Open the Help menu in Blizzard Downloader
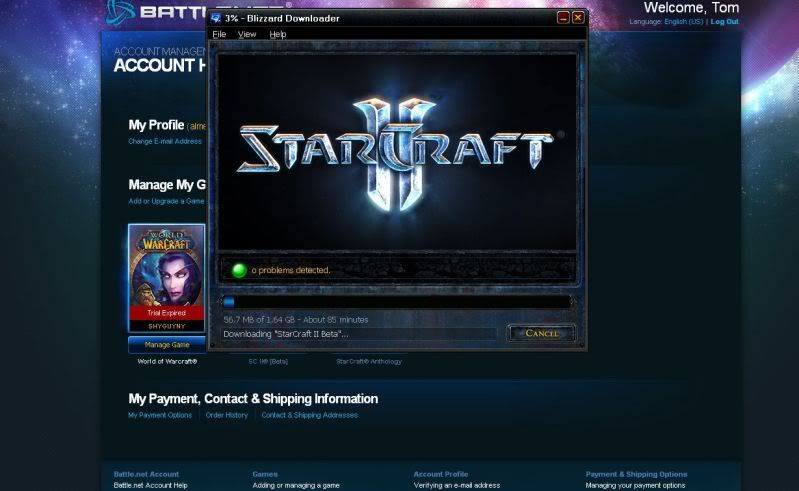The image size is (799, 491). point(278,34)
